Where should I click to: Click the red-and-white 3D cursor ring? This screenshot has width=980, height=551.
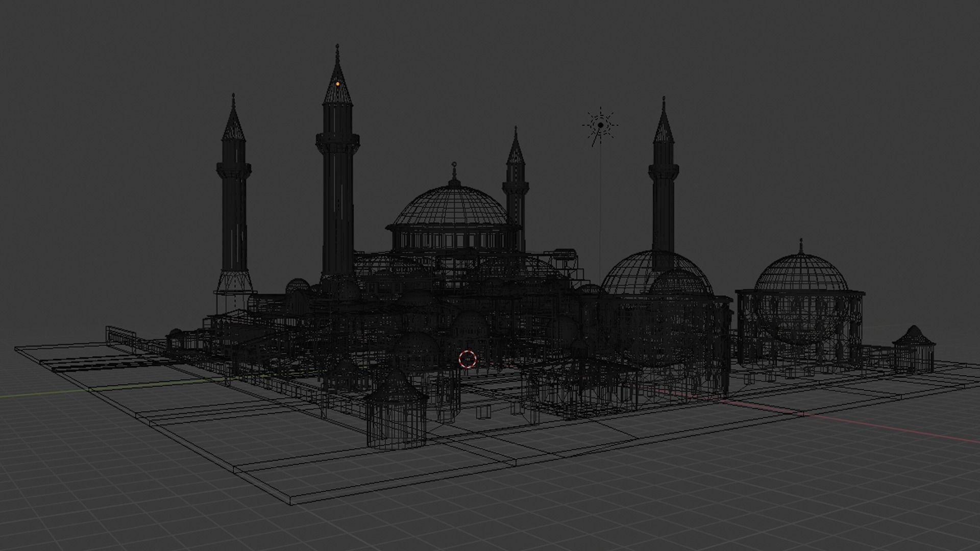(x=468, y=359)
